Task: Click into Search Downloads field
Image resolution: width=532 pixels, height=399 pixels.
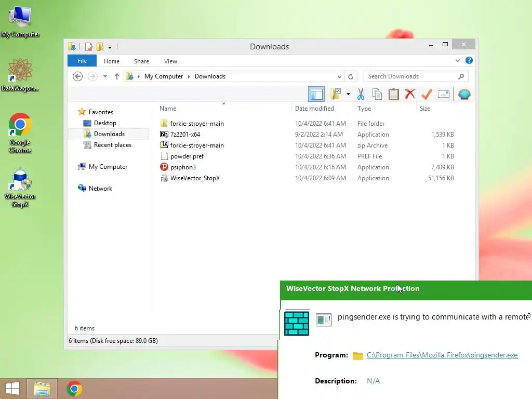Action: (x=416, y=76)
